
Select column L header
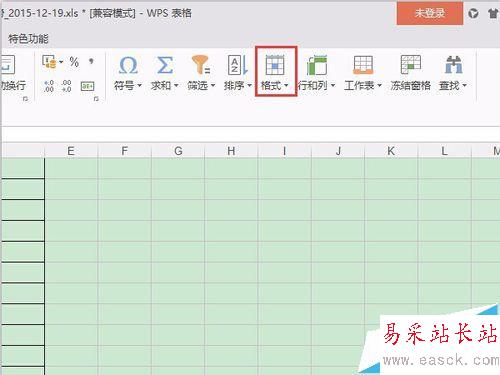tap(445, 151)
